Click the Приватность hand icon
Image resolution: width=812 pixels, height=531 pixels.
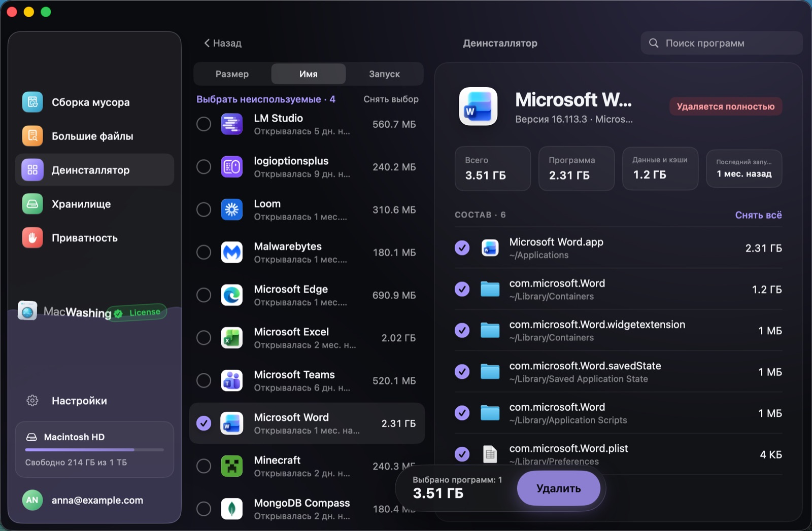32,238
